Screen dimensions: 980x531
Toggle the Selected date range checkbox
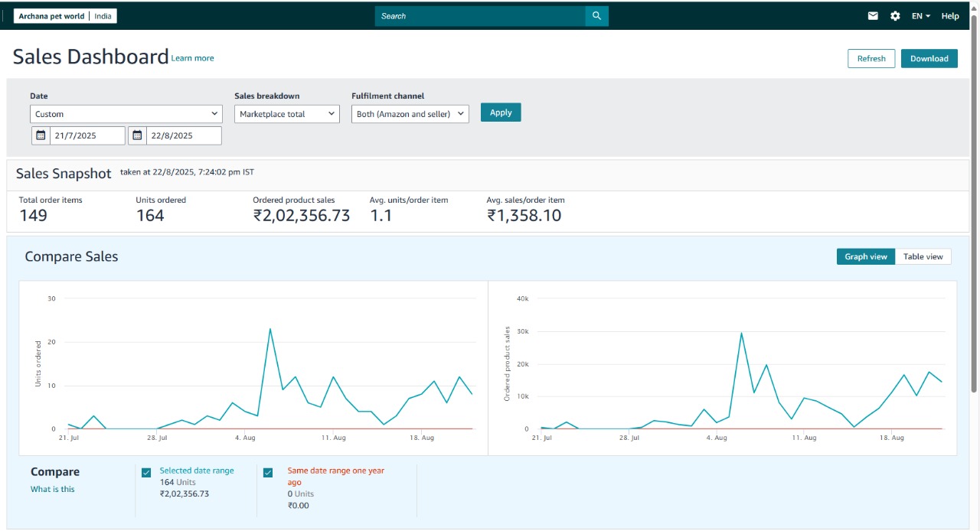(146, 473)
